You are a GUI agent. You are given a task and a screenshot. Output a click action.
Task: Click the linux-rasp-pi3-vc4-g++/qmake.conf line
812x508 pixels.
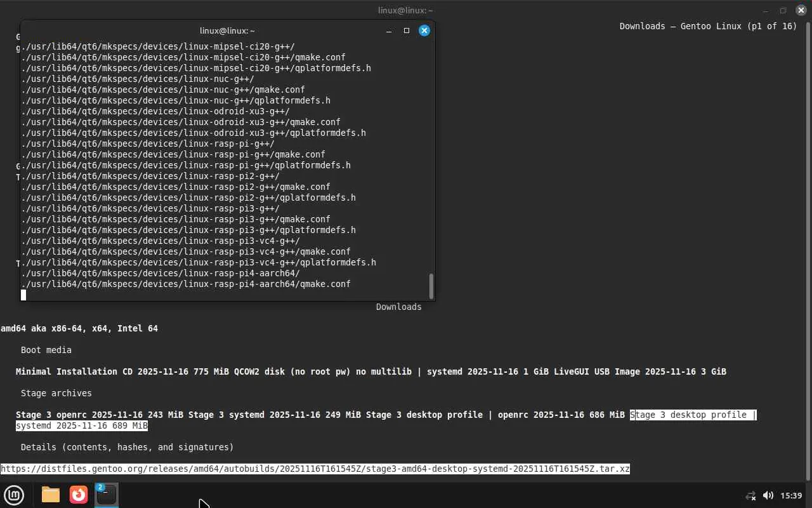pos(186,251)
